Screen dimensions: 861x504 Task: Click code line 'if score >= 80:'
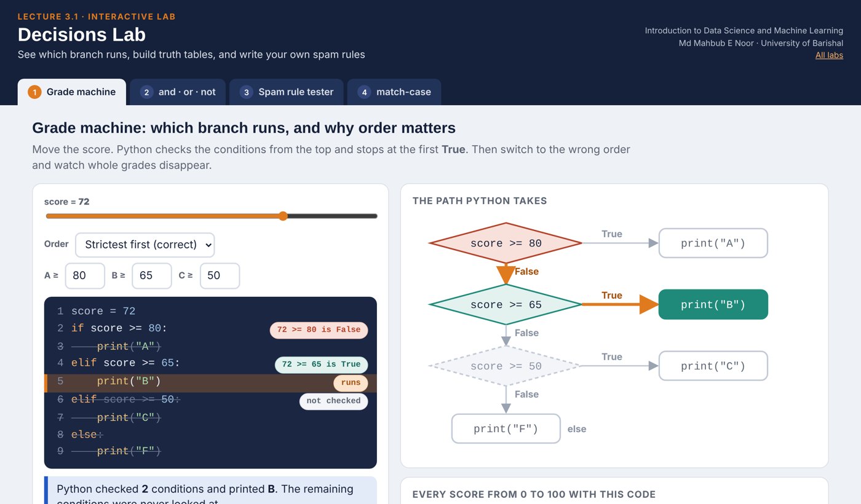(119, 329)
